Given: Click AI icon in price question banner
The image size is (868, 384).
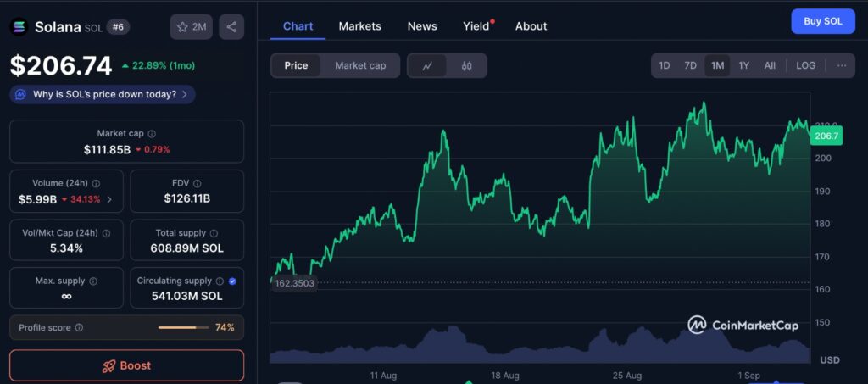Looking at the screenshot, I should coord(20,95).
